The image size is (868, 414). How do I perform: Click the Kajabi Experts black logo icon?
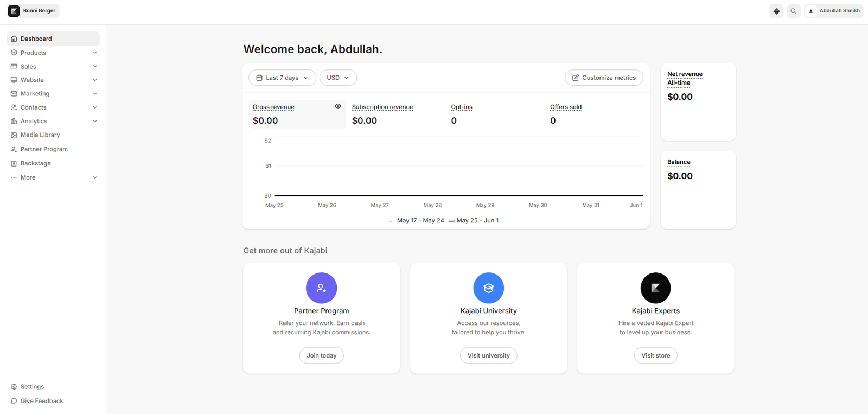(656, 288)
